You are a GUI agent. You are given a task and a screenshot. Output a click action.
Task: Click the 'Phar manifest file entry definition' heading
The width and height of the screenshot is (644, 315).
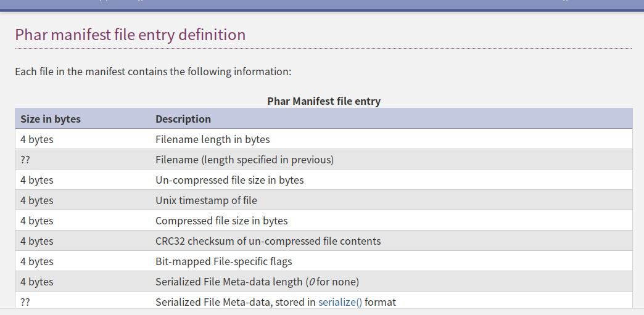pyautogui.click(x=130, y=35)
